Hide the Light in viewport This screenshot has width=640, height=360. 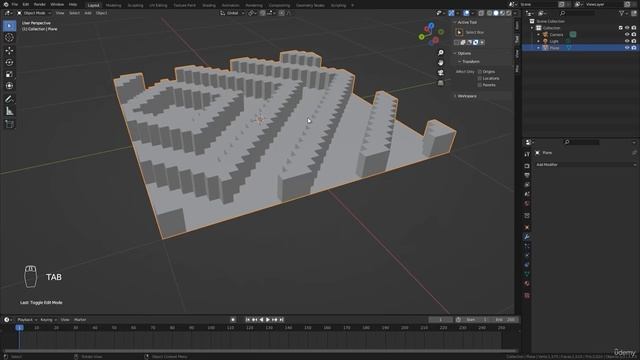(627, 41)
